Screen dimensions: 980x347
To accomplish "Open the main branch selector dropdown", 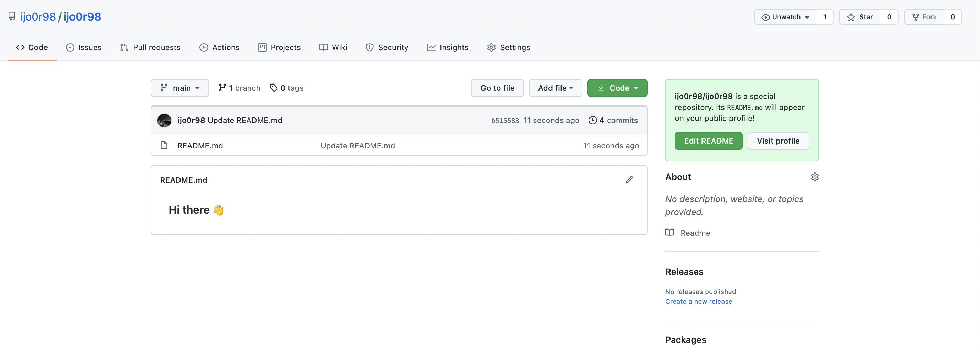I will (x=179, y=88).
